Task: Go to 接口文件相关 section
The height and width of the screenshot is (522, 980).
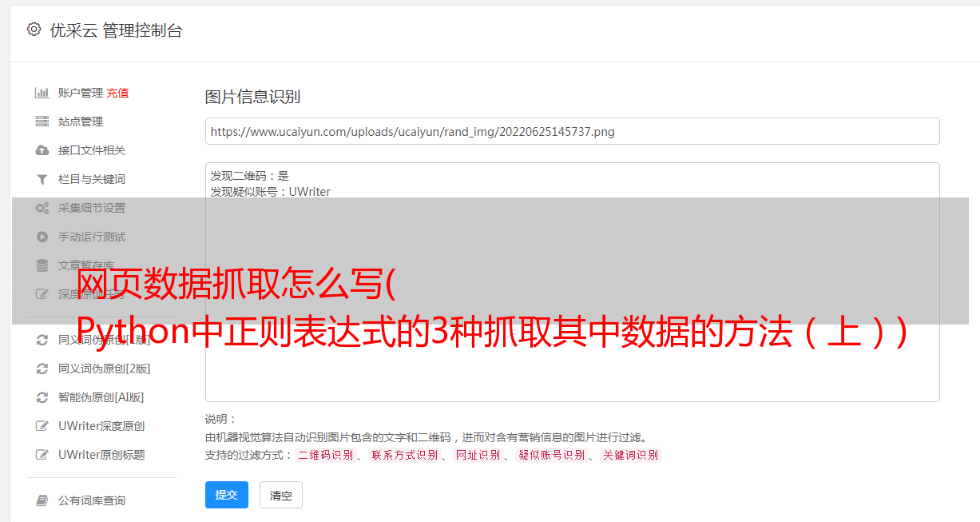Action: pyautogui.click(x=92, y=150)
